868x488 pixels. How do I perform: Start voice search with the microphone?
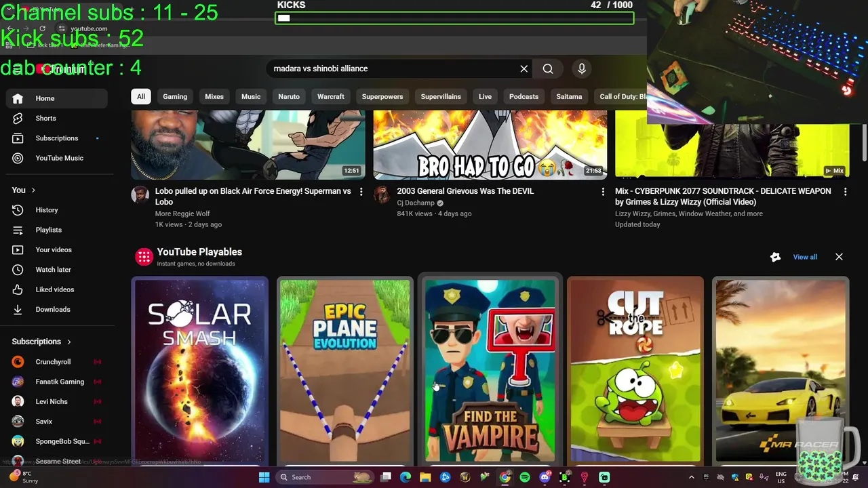click(581, 68)
